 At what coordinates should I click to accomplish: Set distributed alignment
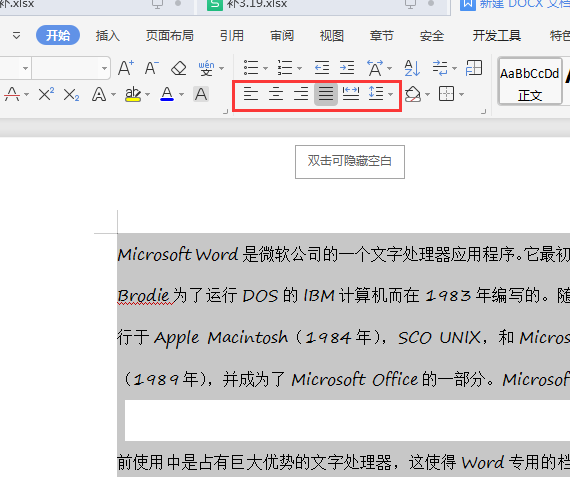coord(351,94)
